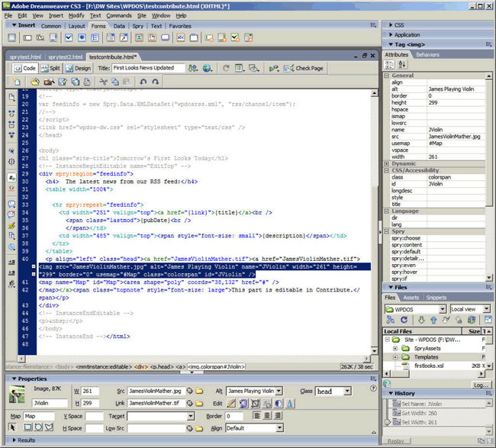Image resolution: width=496 pixels, height=448 pixels.
Task: Click the pencil Edit image icon
Action: (x=231, y=403)
